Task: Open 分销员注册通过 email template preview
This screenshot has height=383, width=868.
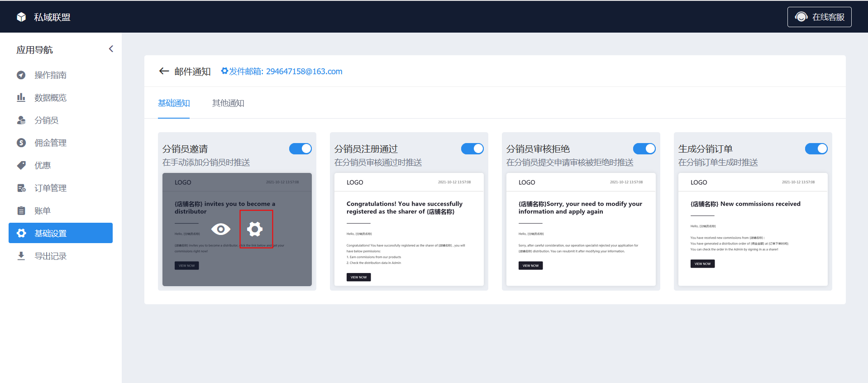Action: (x=409, y=230)
